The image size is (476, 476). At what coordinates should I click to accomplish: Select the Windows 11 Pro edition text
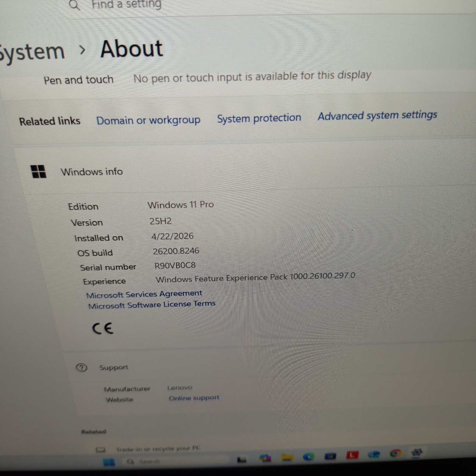(x=181, y=205)
